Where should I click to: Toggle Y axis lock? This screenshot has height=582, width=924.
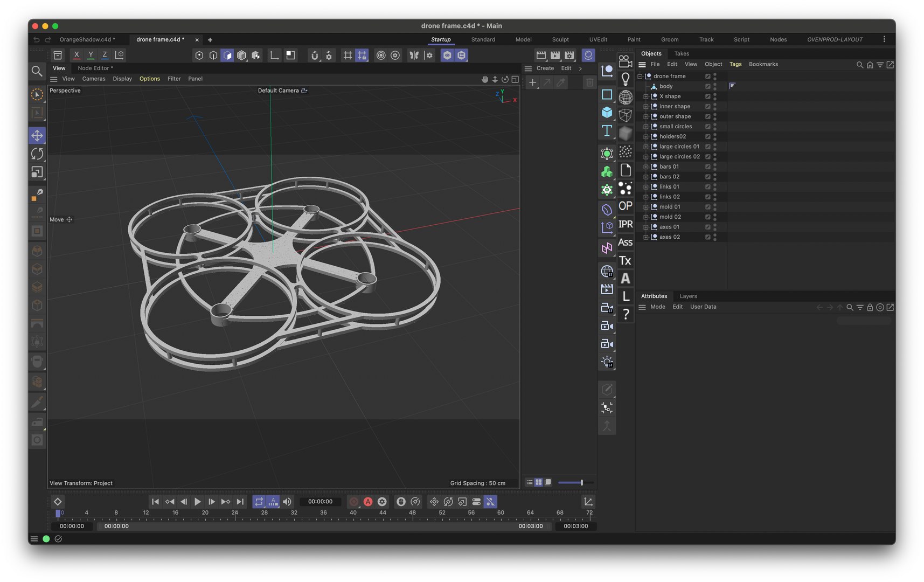tap(91, 55)
